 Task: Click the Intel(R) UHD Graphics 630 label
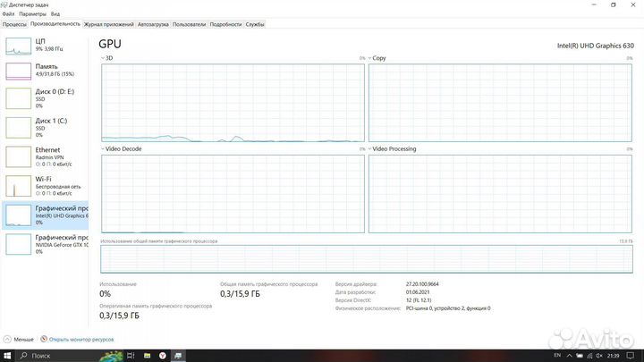pyautogui.click(x=595, y=46)
